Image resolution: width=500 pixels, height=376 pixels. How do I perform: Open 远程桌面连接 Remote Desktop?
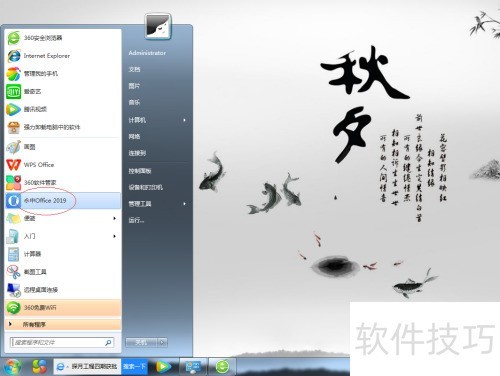63,290
